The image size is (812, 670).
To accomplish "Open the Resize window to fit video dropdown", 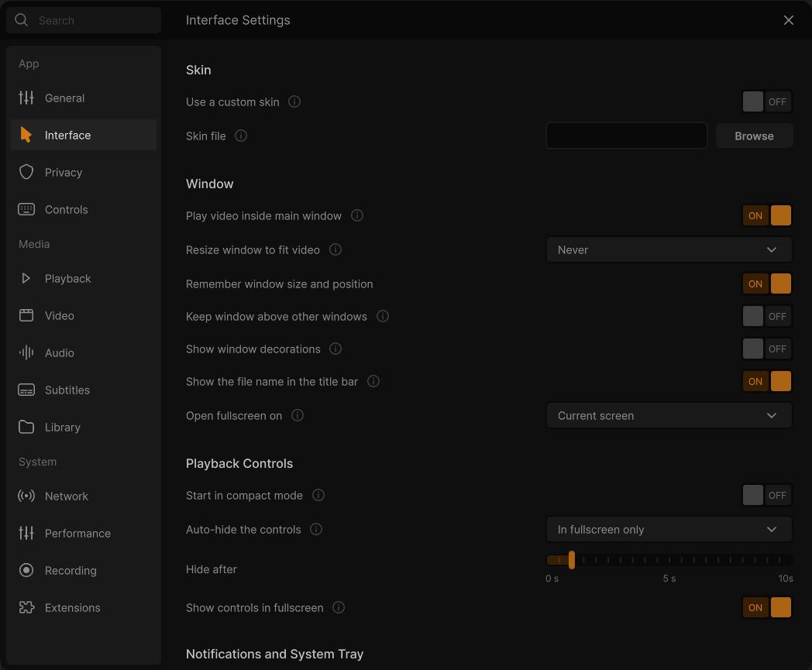I will 669,249.
